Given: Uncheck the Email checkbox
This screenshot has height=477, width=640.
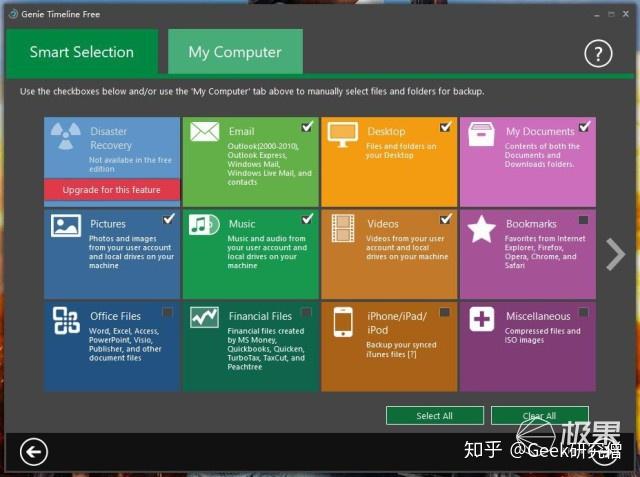Looking at the screenshot, I should 307,127.
